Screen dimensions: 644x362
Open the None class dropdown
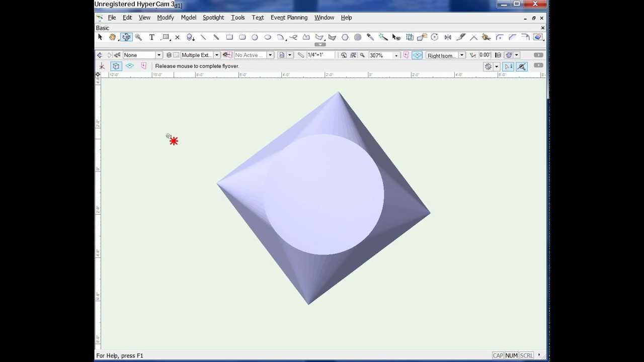click(x=159, y=55)
